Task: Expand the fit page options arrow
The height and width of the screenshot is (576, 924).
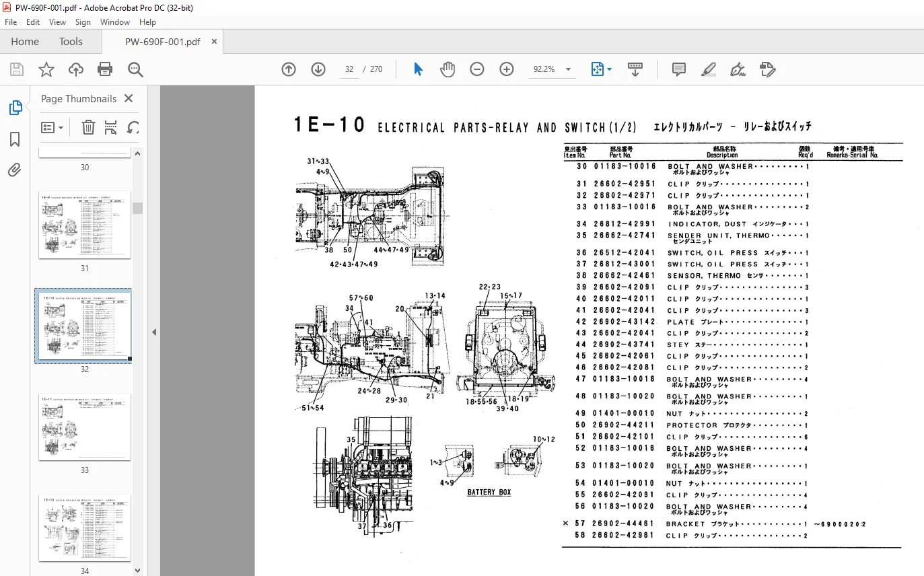Action: tap(609, 69)
